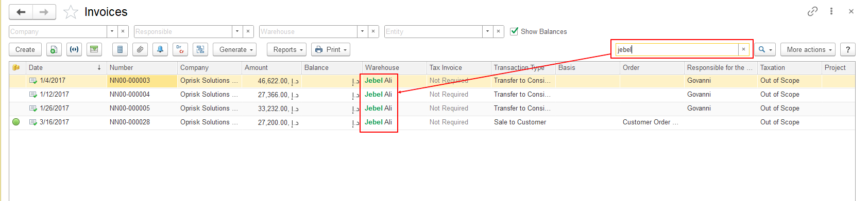Add Invoices to favorites with the star
Screen dimensions: 868x201
71,12
